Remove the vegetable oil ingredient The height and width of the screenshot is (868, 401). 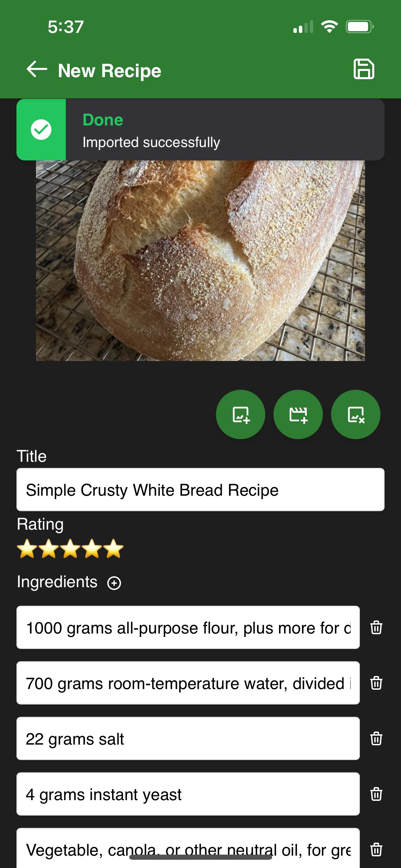pos(376,849)
